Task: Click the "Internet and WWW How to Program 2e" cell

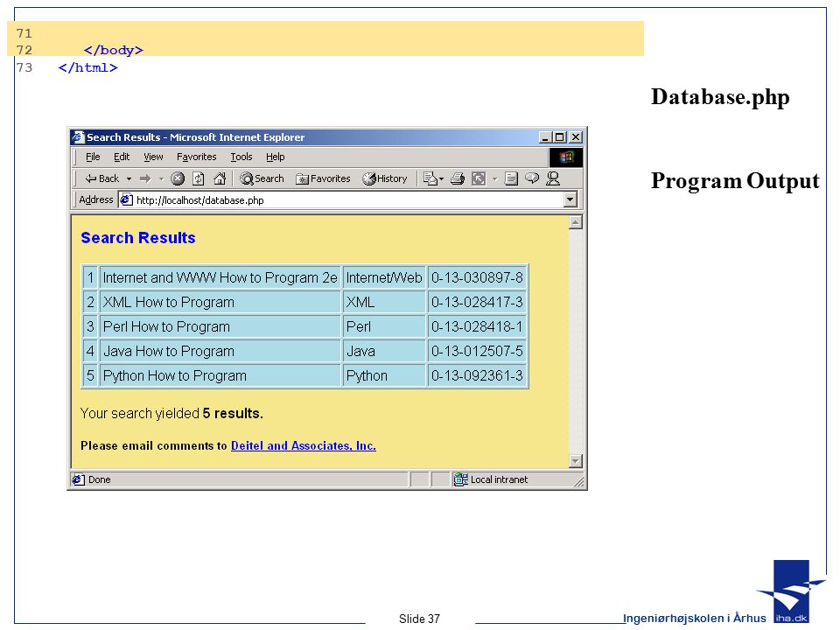Action: (x=220, y=277)
